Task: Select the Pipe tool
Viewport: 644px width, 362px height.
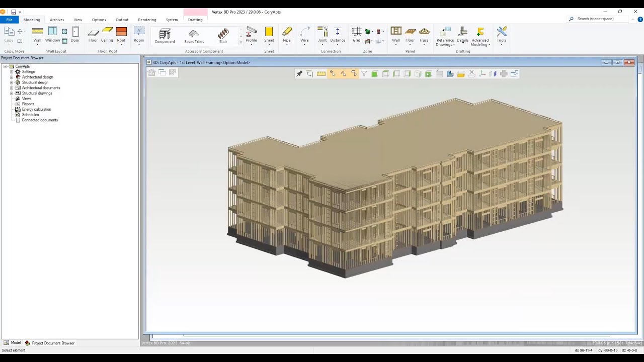Action: [287, 34]
